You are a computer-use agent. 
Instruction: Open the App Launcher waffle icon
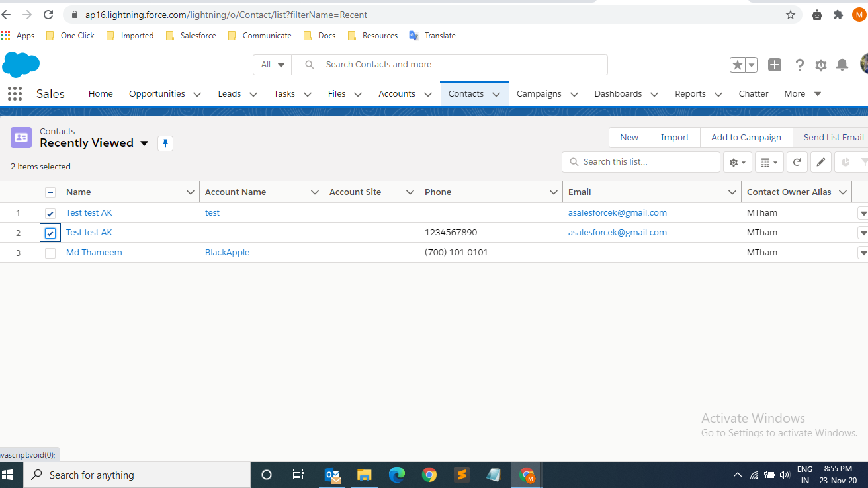coord(14,93)
